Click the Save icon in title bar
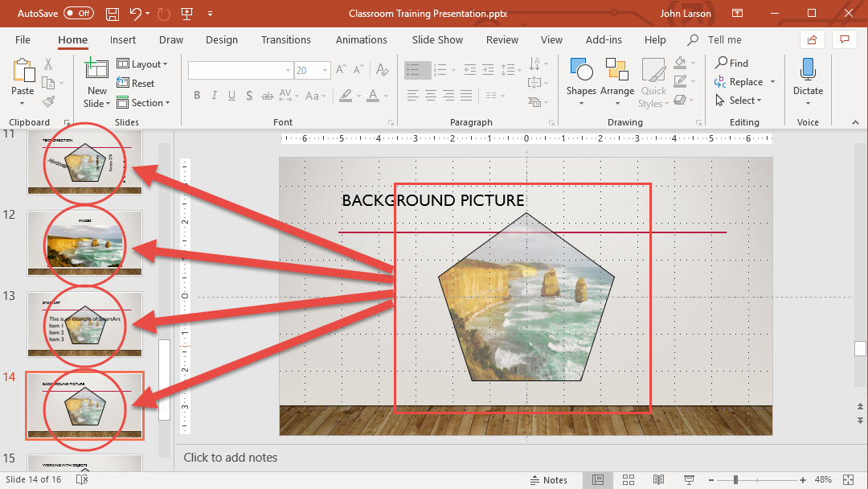The image size is (868, 489). pos(113,14)
